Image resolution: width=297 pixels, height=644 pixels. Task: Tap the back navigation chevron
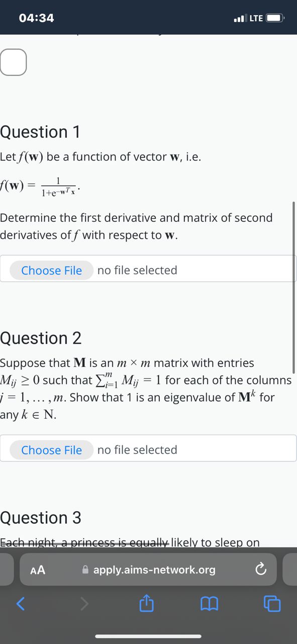[x=21, y=604]
